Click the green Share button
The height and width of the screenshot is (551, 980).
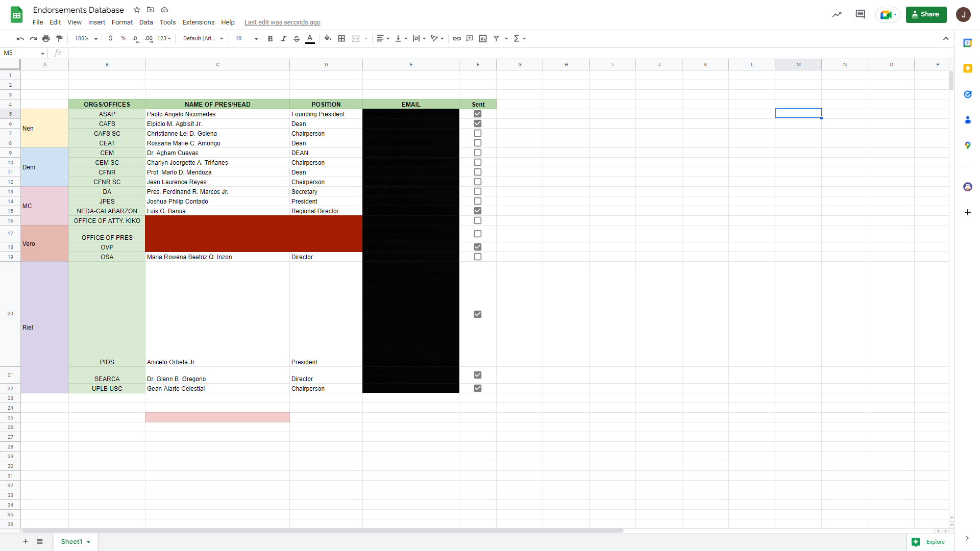pos(926,14)
